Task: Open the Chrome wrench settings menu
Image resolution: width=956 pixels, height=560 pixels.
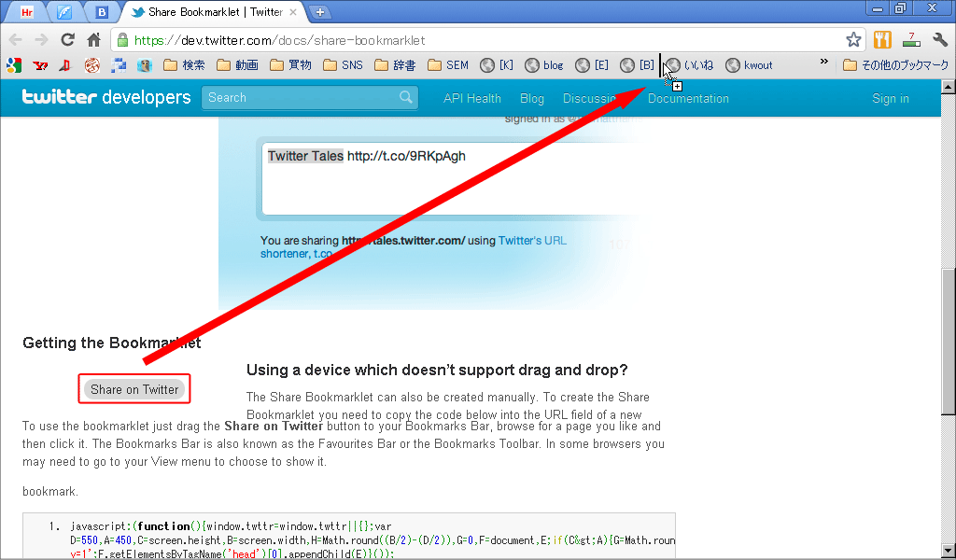Action: click(x=939, y=40)
